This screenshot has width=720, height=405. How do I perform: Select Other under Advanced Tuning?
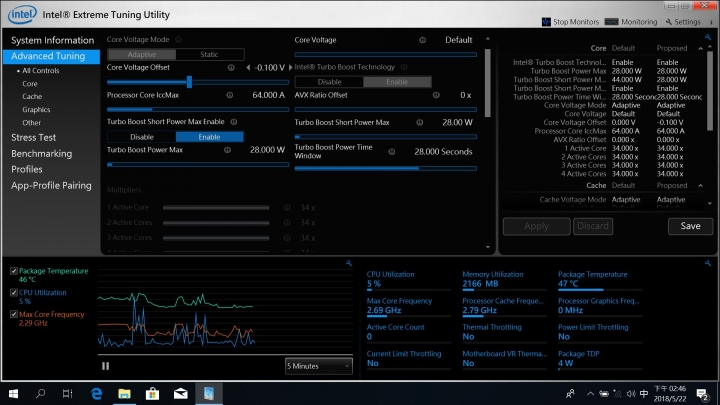(x=31, y=123)
